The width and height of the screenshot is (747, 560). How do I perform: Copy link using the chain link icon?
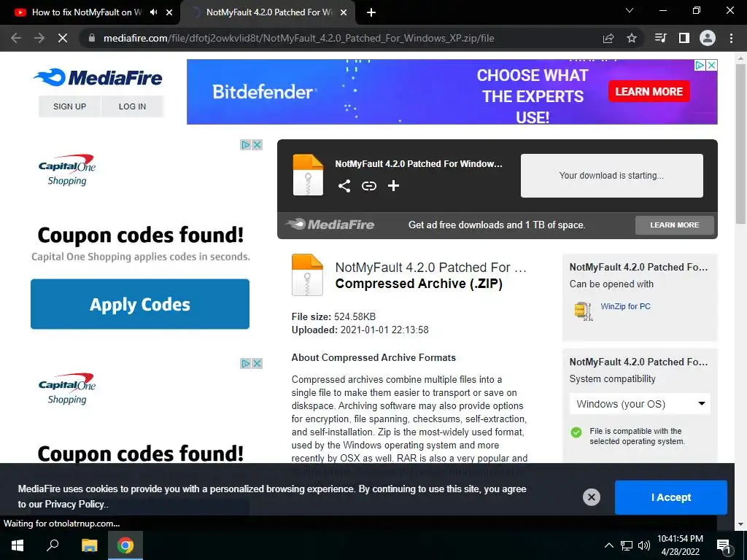[368, 186]
